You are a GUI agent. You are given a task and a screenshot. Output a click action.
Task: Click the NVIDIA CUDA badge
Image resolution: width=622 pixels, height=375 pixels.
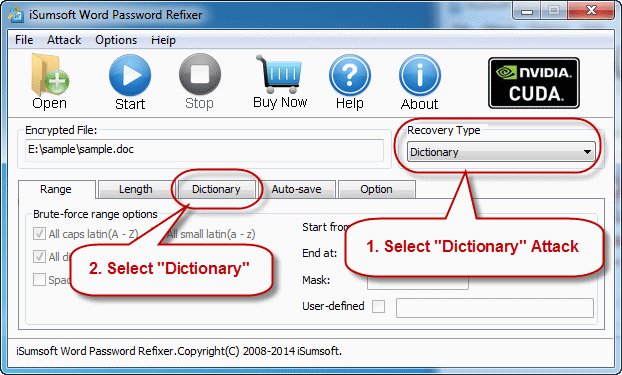coord(534,83)
